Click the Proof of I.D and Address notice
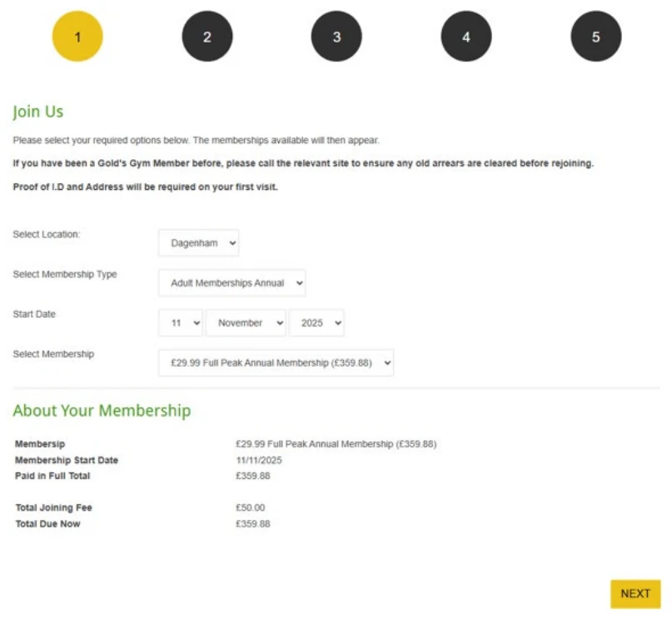 (x=145, y=187)
